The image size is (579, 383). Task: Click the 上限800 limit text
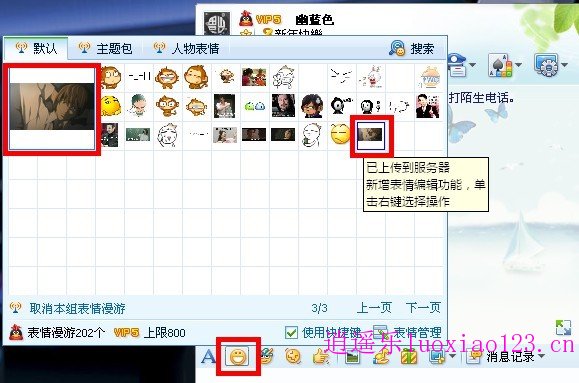[164, 333]
